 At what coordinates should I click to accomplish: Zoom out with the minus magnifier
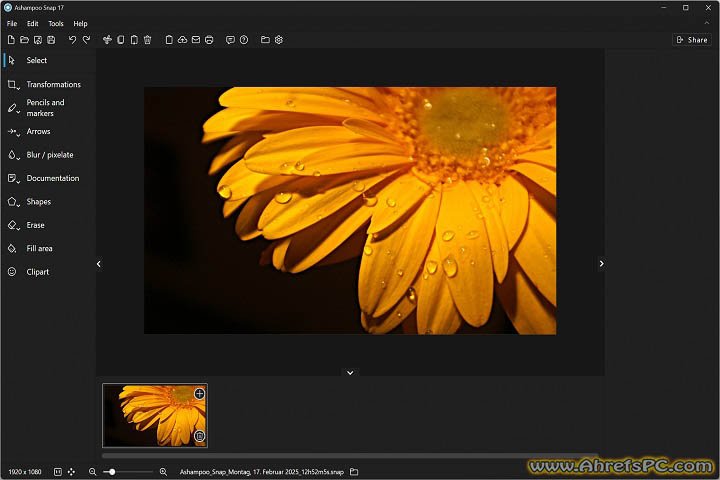[x=92, y=472]
